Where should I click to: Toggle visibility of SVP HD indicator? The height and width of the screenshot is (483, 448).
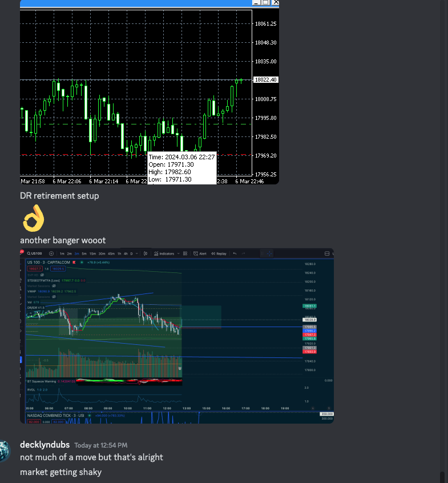pos(42,275)
